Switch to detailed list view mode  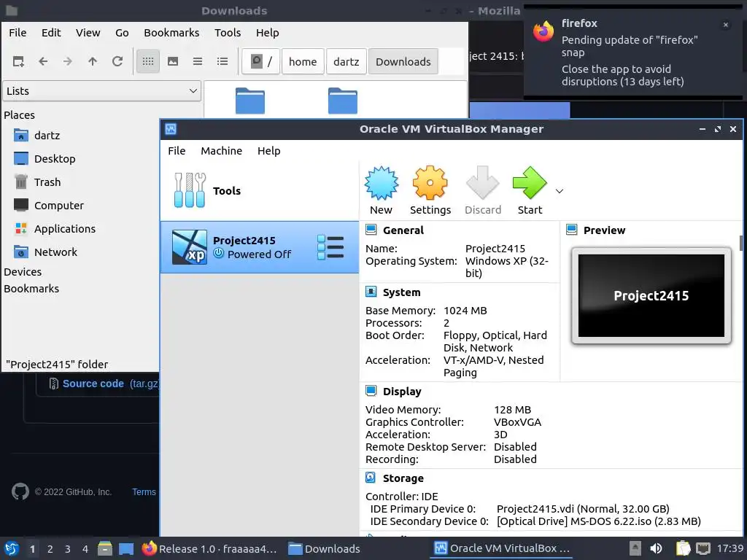[x=222, y=61]
